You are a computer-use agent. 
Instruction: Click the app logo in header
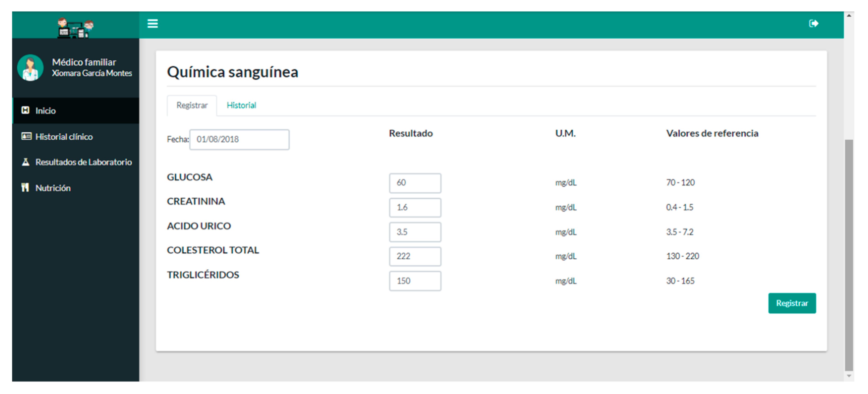75,28
